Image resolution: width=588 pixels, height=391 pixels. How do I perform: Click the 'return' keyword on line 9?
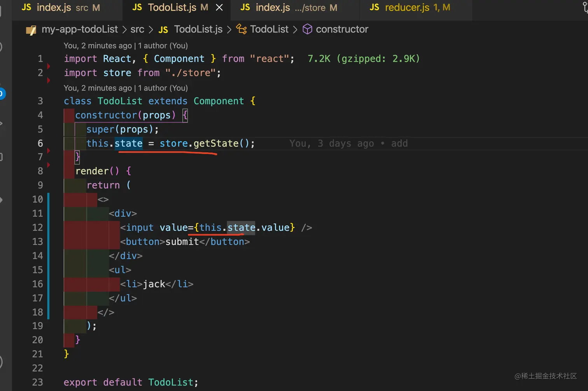coord(103,185)
